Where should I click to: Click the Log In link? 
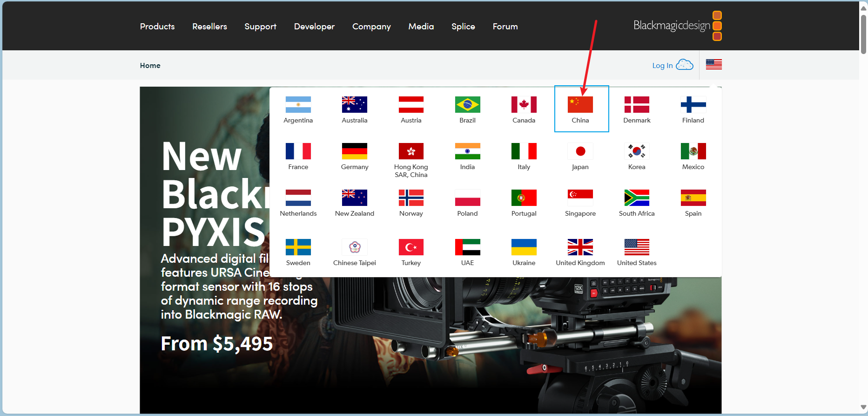(x=662, y=66)
